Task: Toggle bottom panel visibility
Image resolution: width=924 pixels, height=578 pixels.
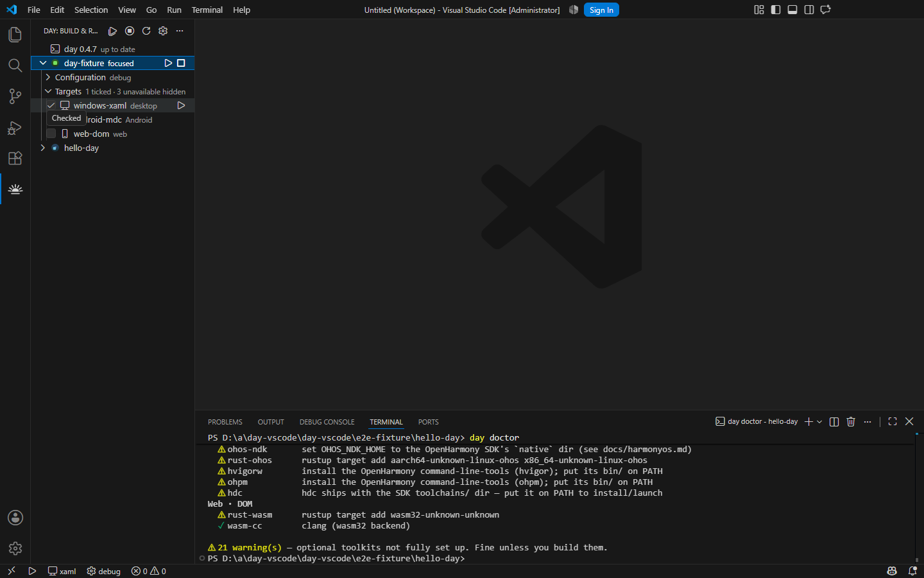Action: [x=792, y=10]
